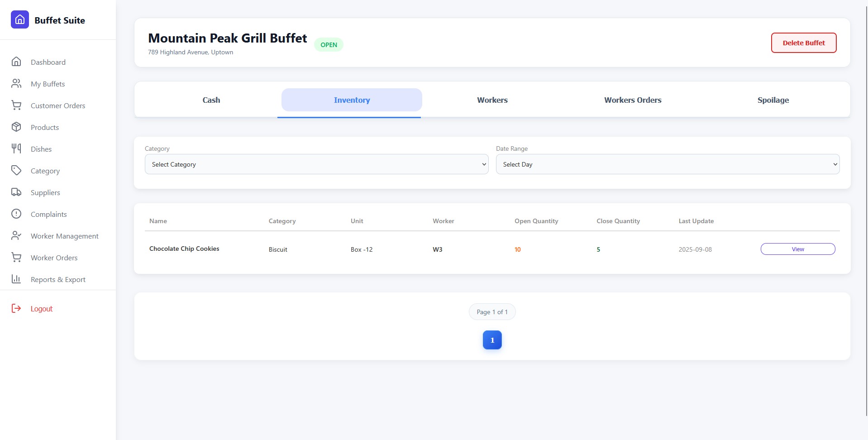Click the OPEN status badge
Viewport: 868px width, 440px height.
pos(329,44)
